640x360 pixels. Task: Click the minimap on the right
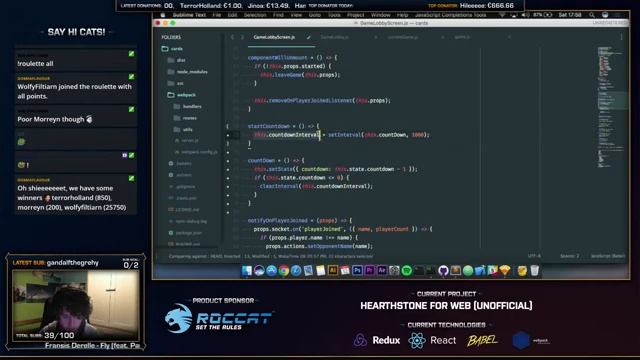coord(610,106)
